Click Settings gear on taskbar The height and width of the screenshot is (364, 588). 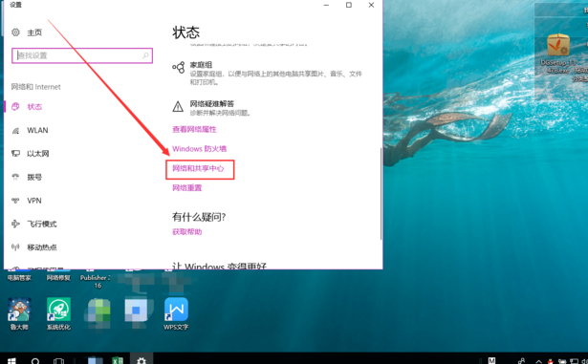[142, 360]
